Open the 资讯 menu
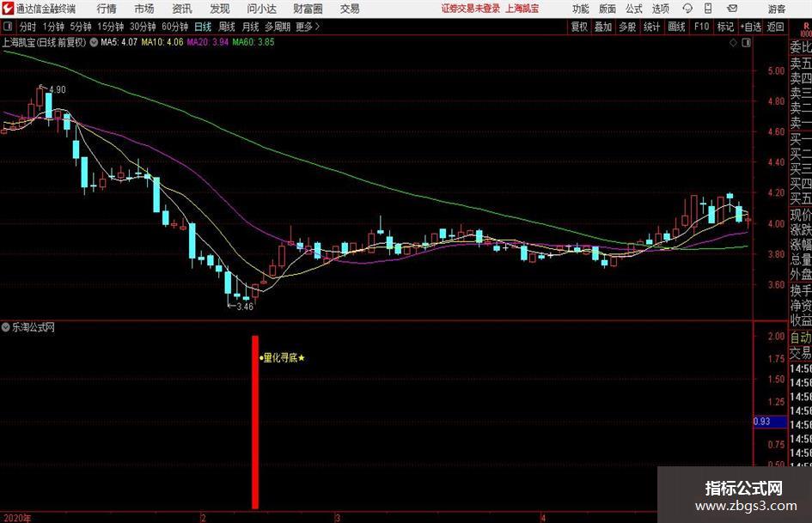The image size is (812, 523). click(182, 9)
